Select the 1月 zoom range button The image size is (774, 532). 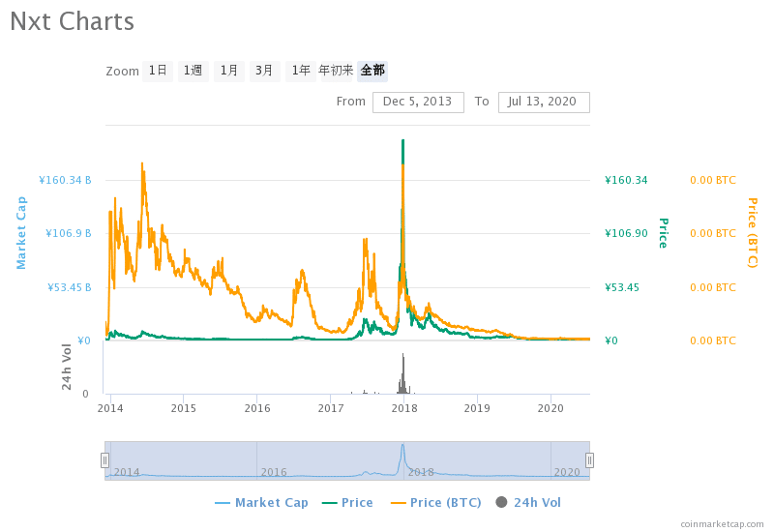pos(229,71)
